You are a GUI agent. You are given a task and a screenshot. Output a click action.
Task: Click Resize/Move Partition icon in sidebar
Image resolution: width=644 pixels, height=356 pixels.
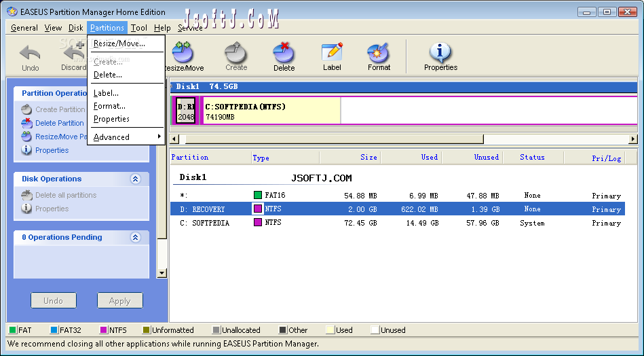(x=26, y=137)
